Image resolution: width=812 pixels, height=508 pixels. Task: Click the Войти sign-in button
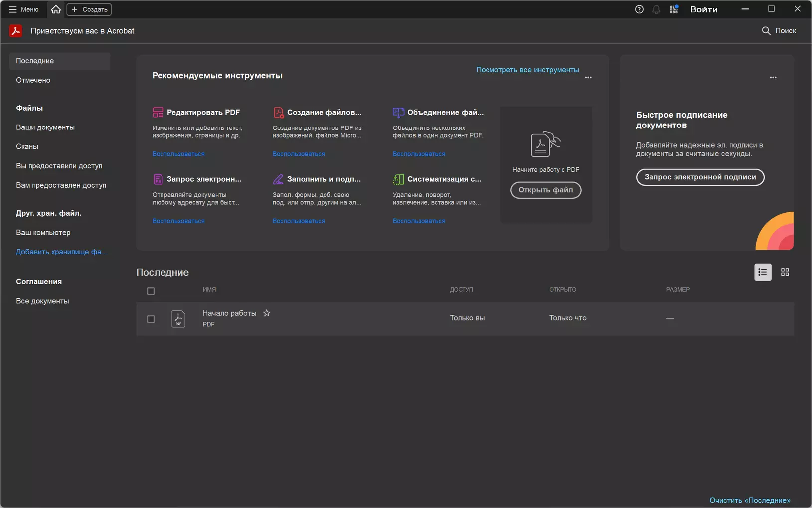(x=704, y=9)
